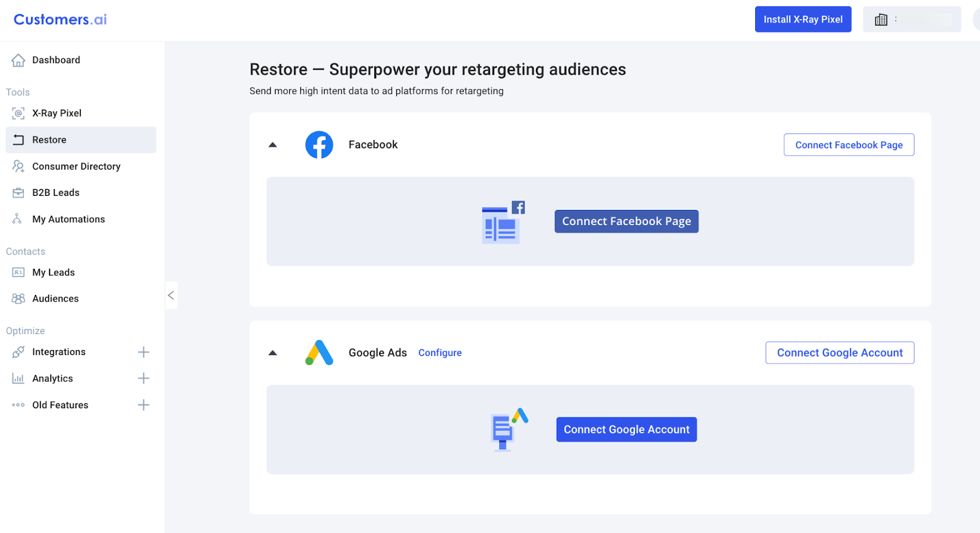Click the Integrations plug icon
Viewport: 980px width, 533px height.
point(18,352)
